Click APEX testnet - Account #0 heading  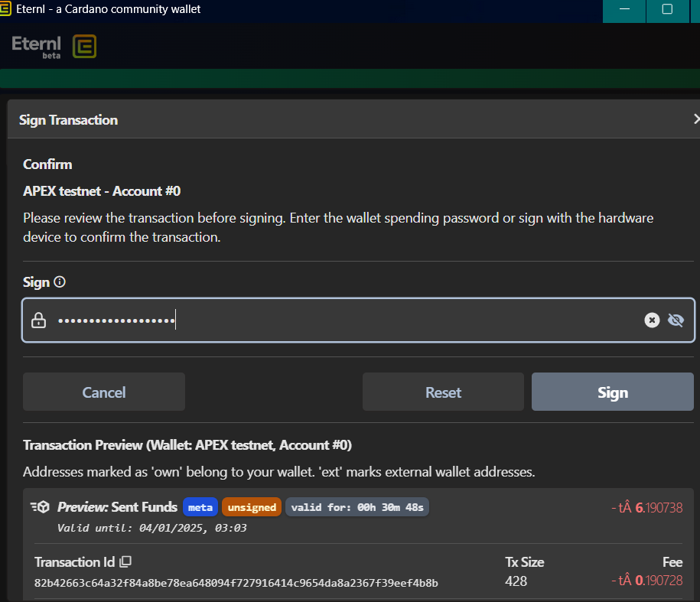[x=102, y=191]
